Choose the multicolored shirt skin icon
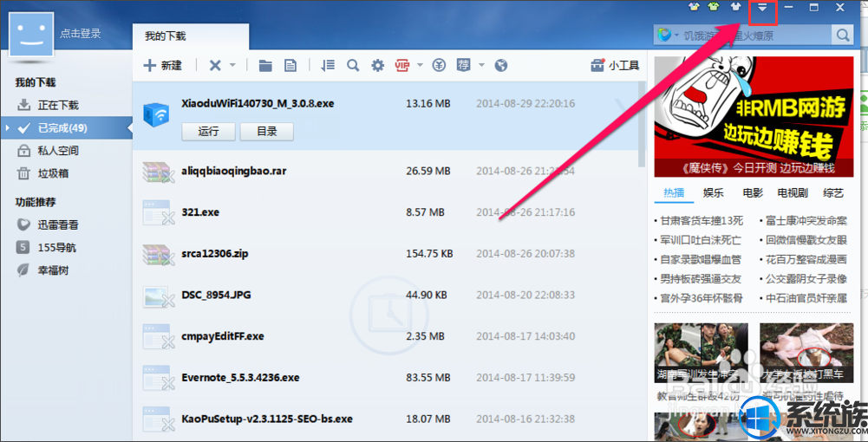Screen dimensions: 868x442 tap(695, 7)
